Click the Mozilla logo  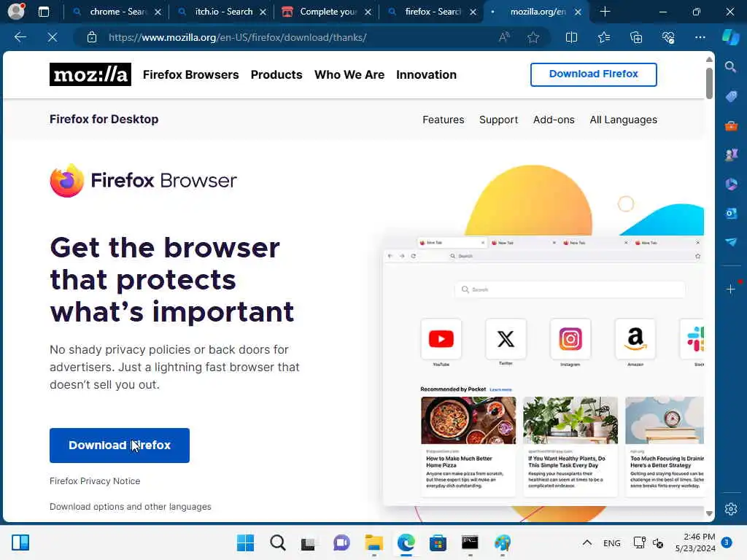coord(90,74)
